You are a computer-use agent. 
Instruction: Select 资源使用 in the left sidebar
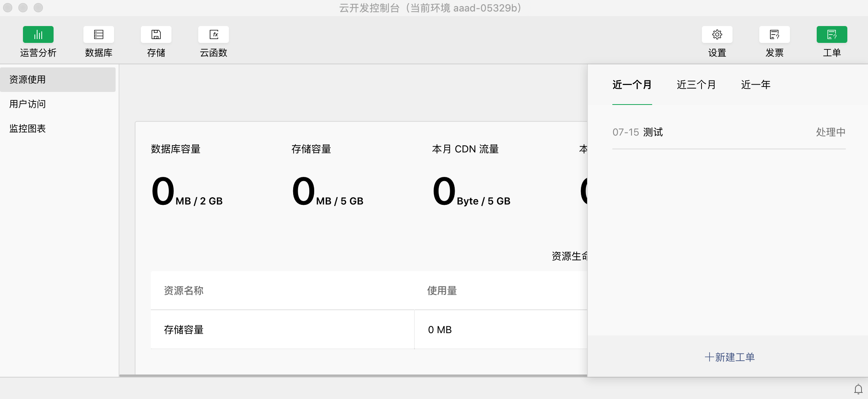(x=57, y=80)
